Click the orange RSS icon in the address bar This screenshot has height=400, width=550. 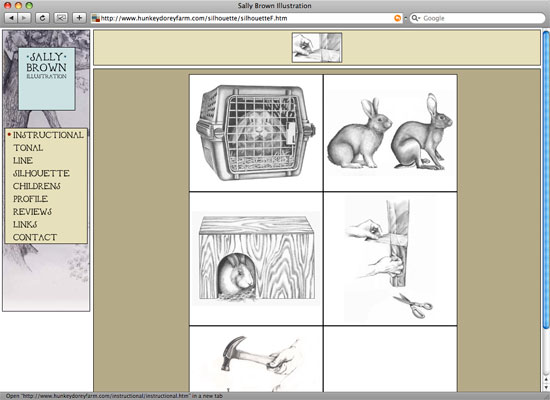click(x=397, y=18)
